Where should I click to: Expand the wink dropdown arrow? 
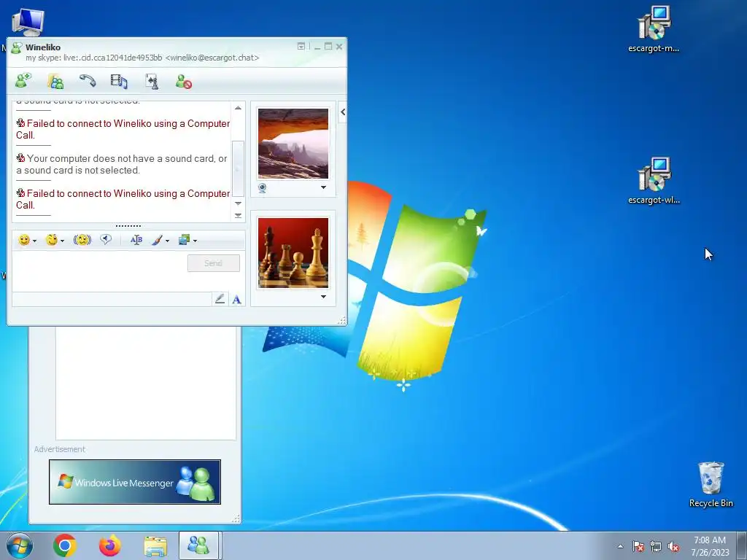coord(62,241)
